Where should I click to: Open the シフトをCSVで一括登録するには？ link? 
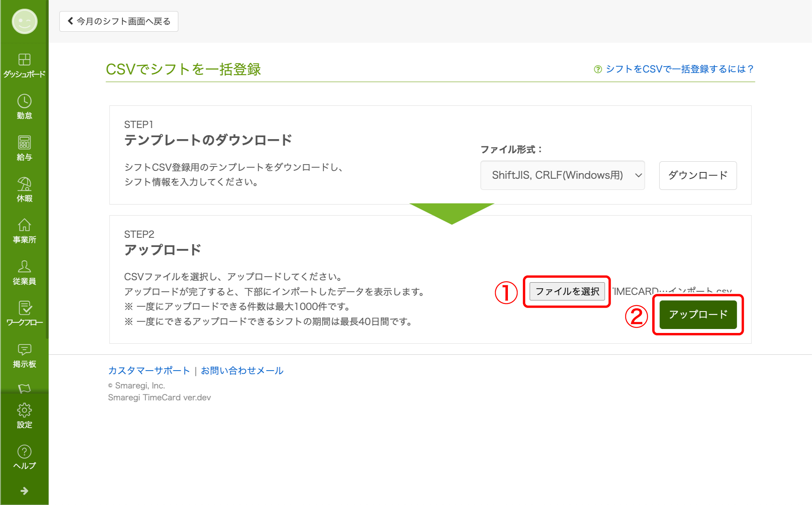click(x=680, y=69)
